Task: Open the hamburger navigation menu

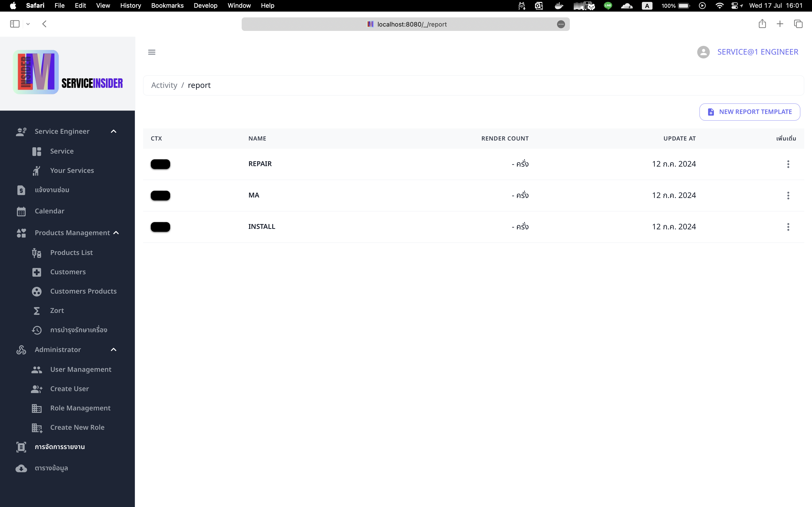Action: pos(152,52)
